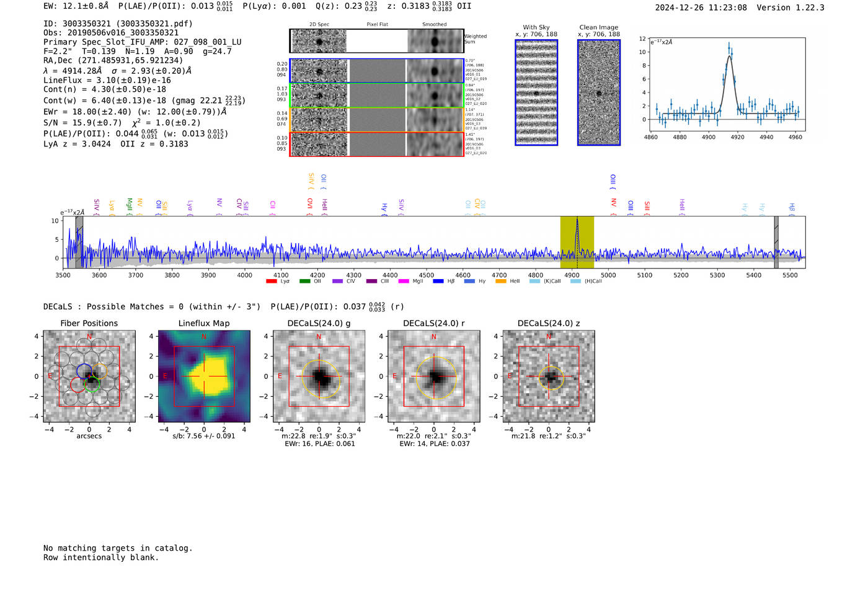Viewport: 868px width, 591px height.
Task: Select the Clean Image cutout
Action: pos(599,92)
